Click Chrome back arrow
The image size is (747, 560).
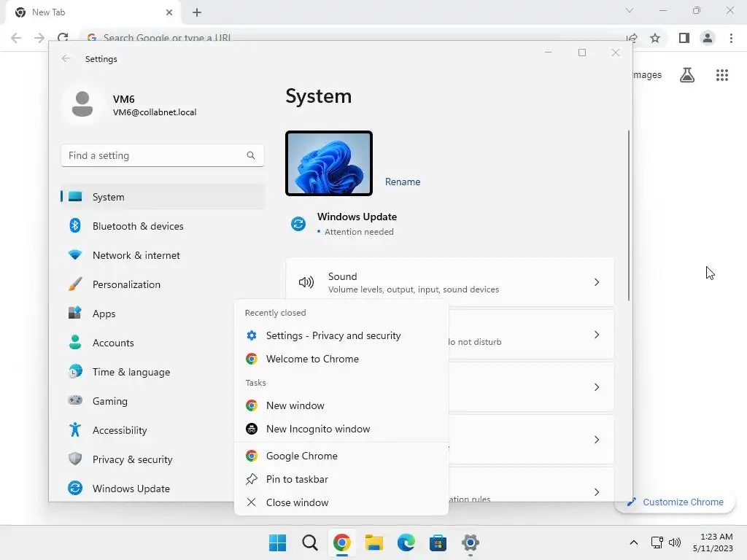(16, 38)
